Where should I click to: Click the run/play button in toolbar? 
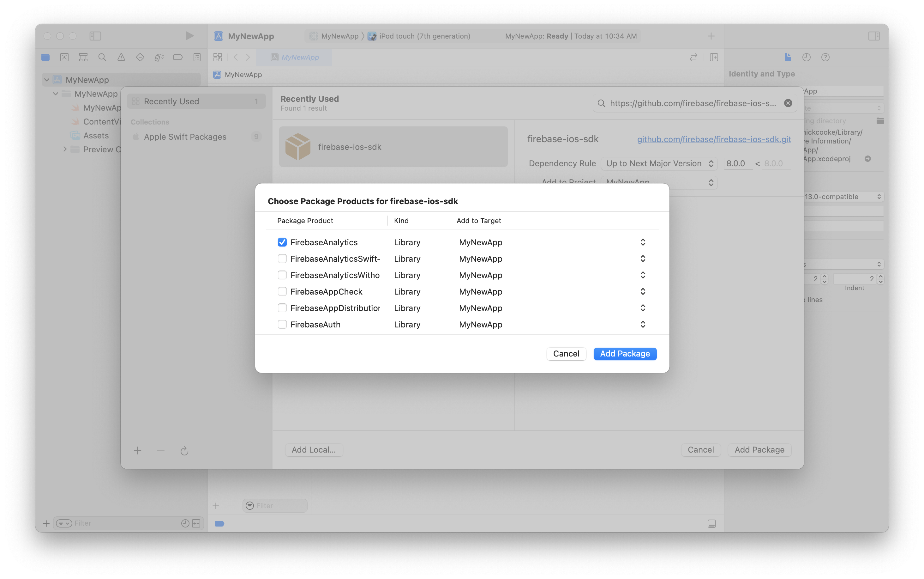[x=189, y=36]
